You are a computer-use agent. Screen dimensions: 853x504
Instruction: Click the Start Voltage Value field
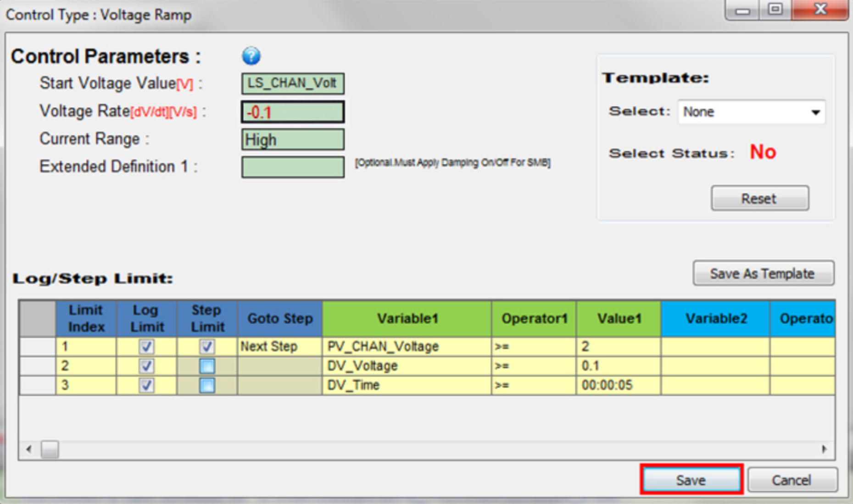(x=292, y=83)
